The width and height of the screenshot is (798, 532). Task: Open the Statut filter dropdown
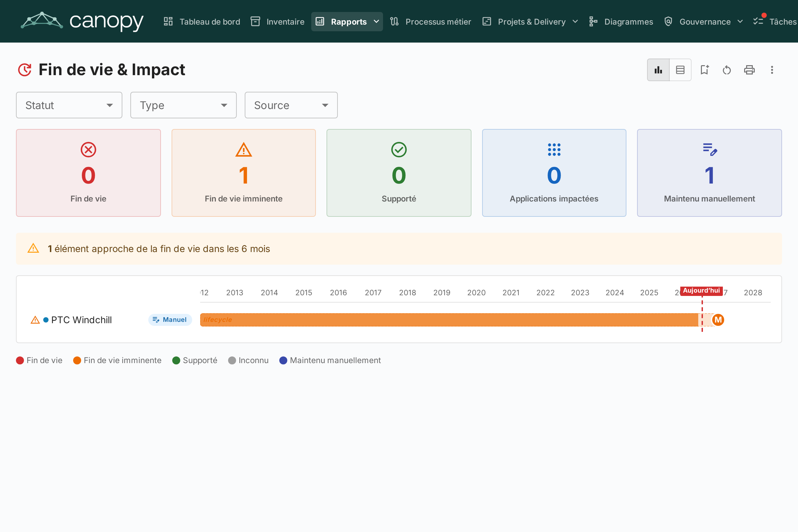click(69, 105)
